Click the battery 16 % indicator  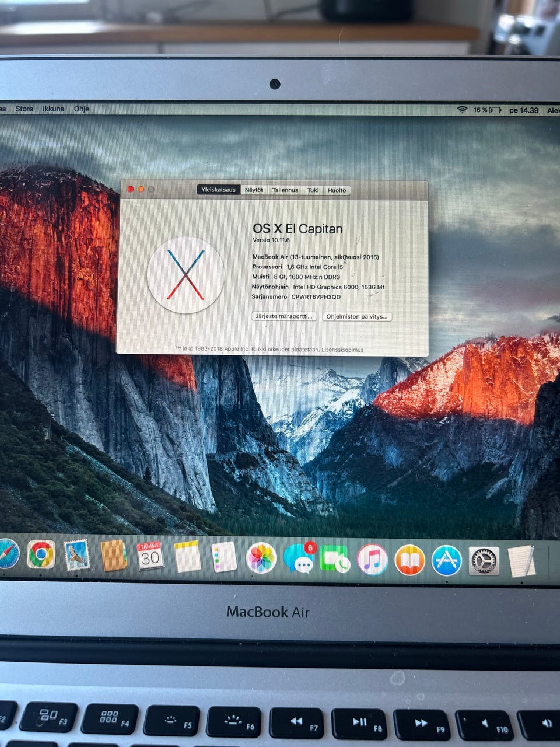487,110
